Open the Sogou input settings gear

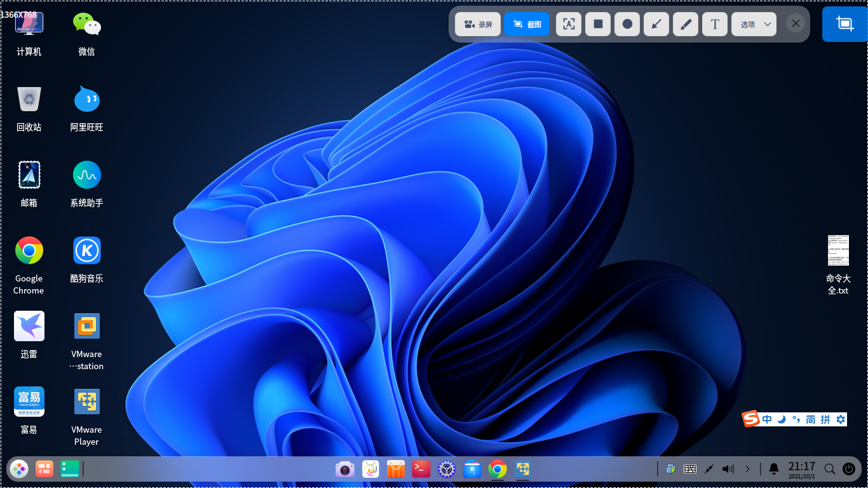(x=841, y=419)
